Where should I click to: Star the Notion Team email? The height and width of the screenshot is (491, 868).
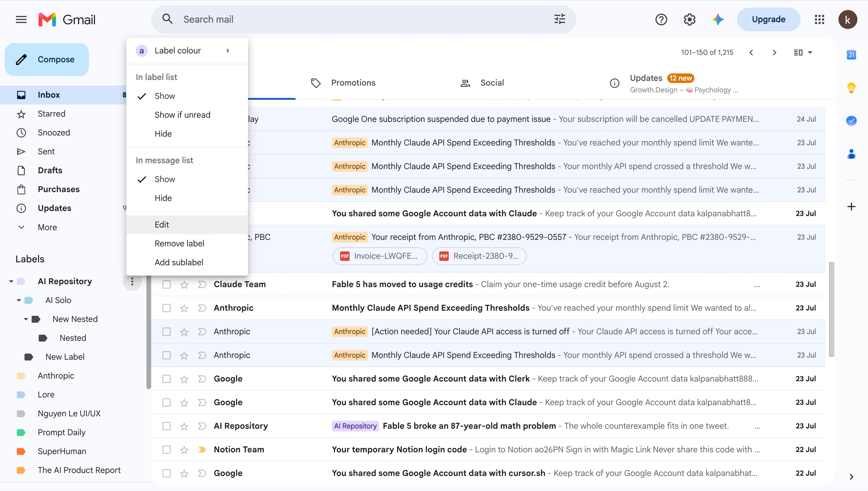[184, 450]
